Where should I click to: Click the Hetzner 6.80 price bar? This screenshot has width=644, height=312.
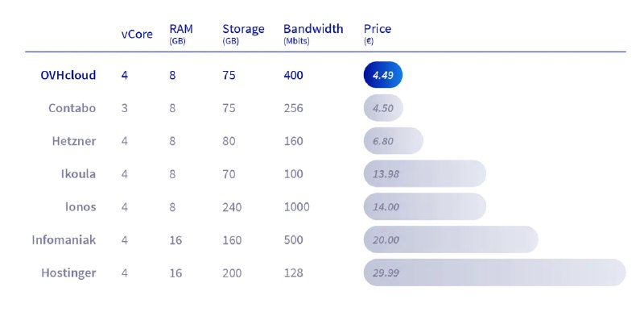[393, 140]
